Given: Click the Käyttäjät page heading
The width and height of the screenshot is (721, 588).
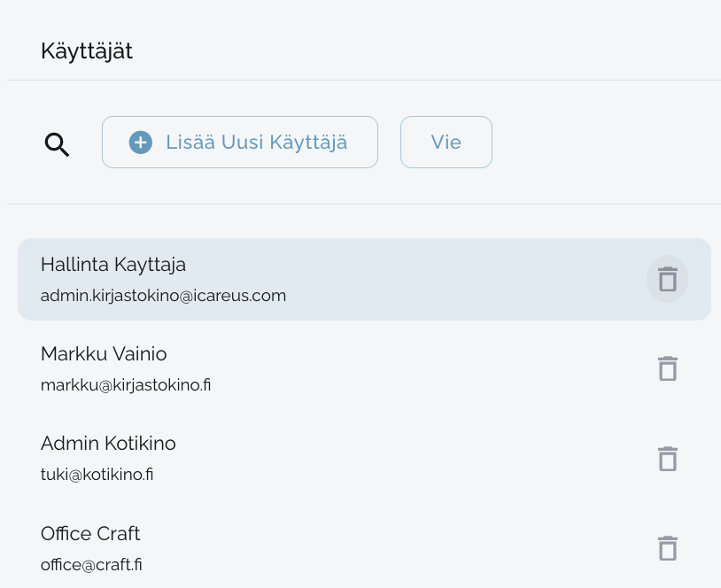Looking at the screenshot, I should coord(87,51).
